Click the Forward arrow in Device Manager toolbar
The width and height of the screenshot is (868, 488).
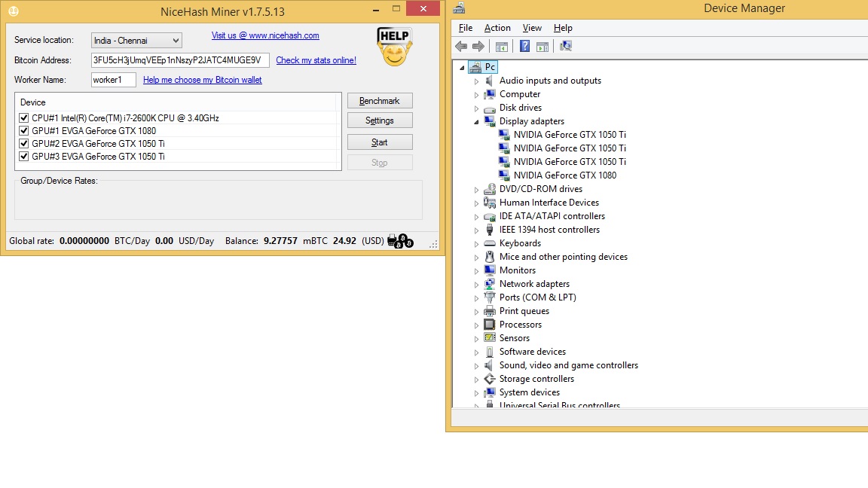[478, 47]
